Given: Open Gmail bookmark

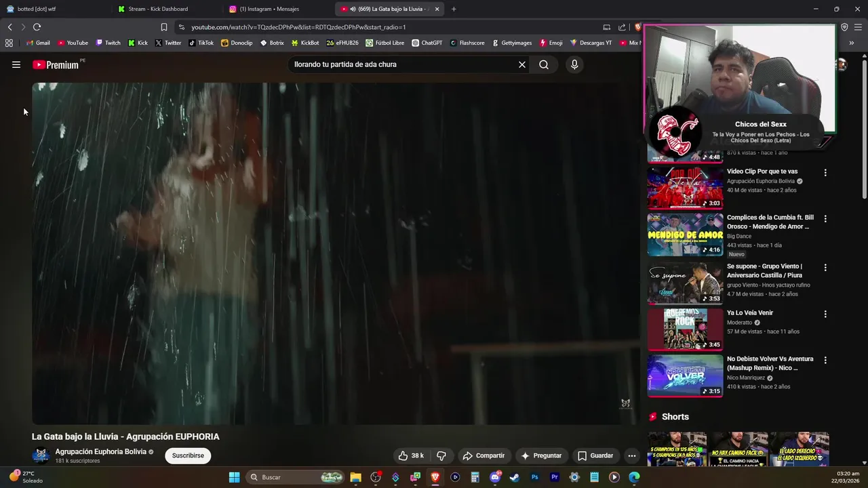Looking at the screenshot, I should pos(38,43).
